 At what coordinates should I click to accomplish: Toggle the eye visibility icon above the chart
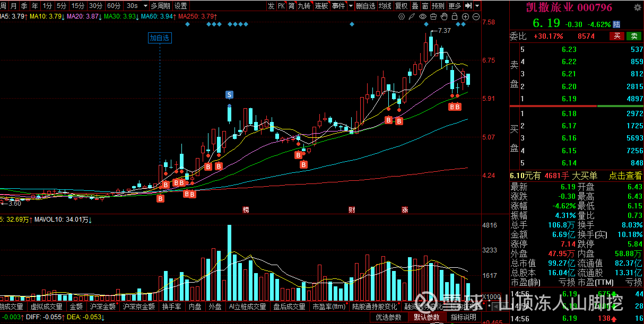pyautogui.click(x=423, y=16)
